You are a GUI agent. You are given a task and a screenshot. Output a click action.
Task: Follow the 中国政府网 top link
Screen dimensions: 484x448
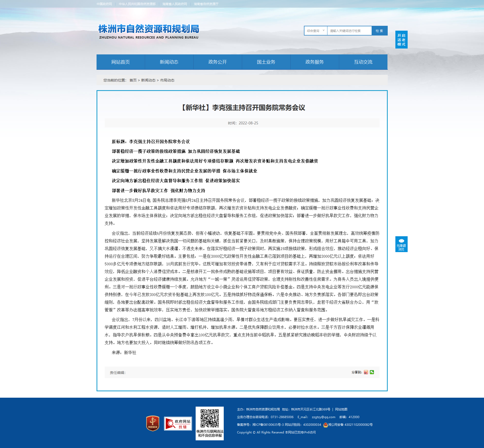104,4
